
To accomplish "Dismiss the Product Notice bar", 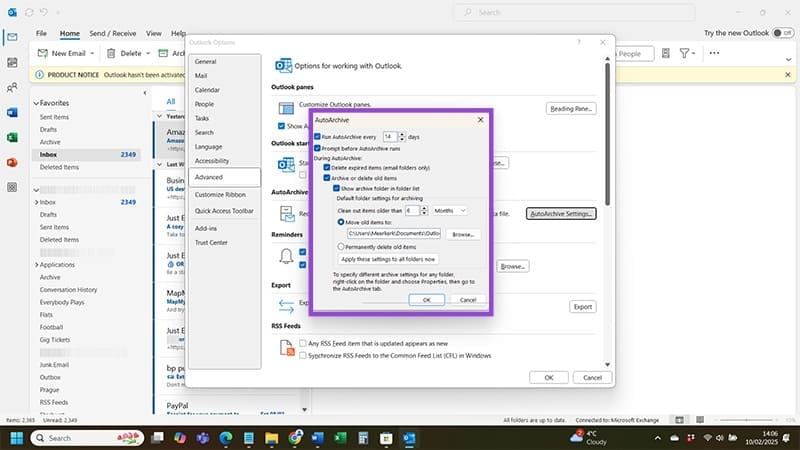I will point(788,75).
